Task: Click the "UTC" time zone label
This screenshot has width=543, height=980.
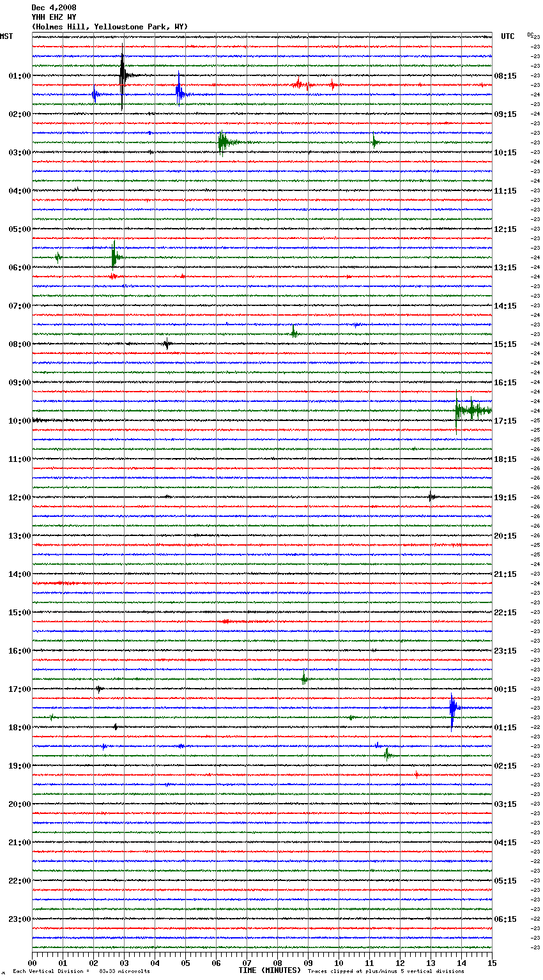Action: (508, 36)
